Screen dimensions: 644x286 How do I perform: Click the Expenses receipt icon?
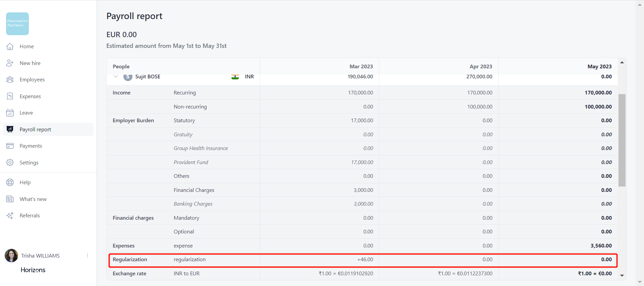(10, 96)
